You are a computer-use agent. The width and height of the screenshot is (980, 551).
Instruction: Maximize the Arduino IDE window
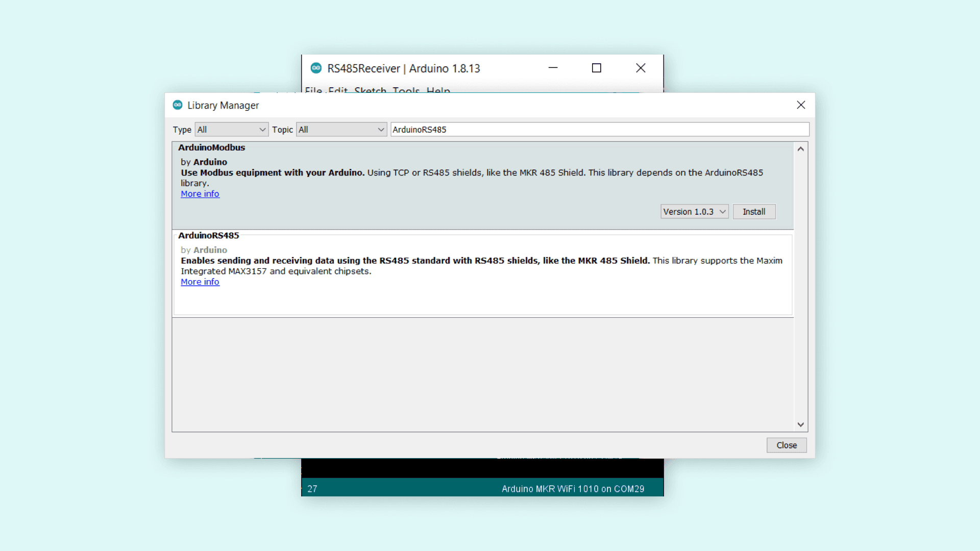(596, 68)
